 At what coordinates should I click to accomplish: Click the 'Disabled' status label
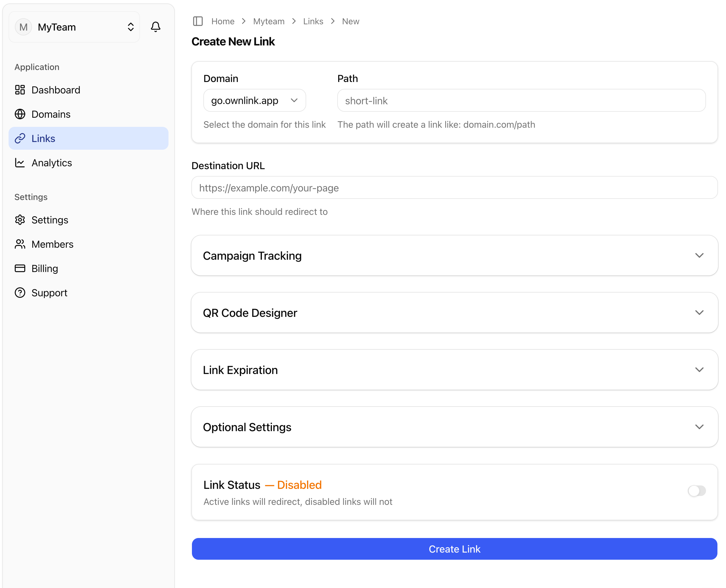tap(299, 485)
